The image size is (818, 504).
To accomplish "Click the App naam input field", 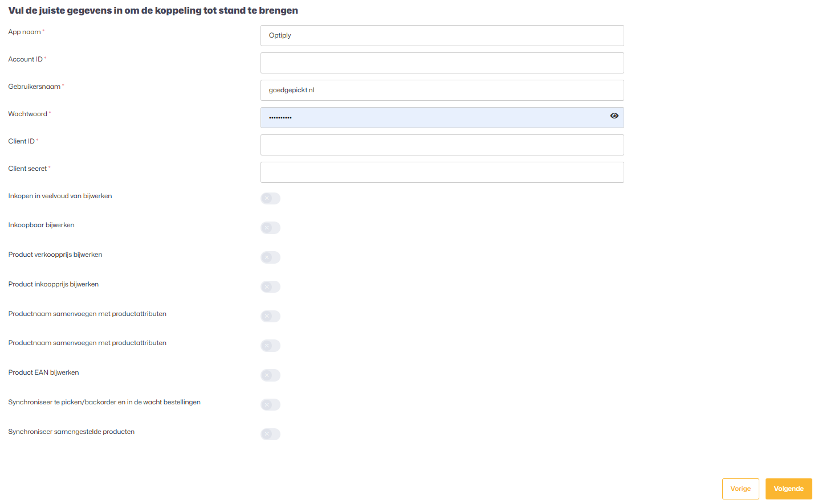I will click(442, 35).
